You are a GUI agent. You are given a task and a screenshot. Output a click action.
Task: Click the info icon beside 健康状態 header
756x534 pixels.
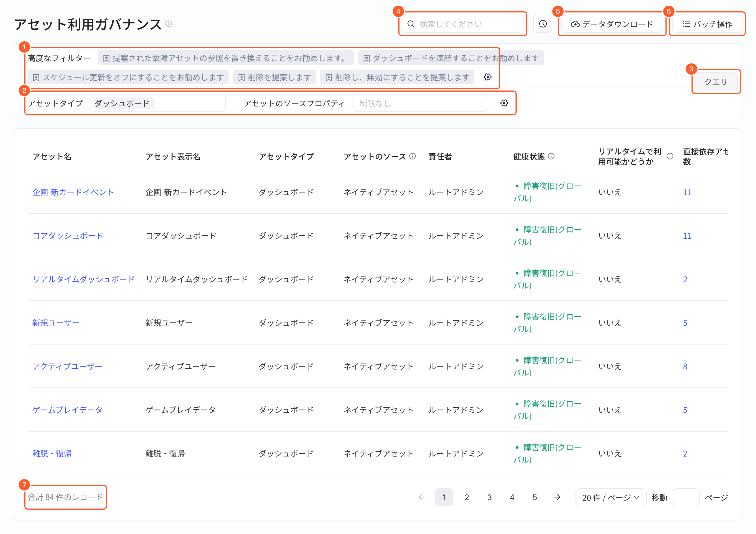click(x=551, y=156)
